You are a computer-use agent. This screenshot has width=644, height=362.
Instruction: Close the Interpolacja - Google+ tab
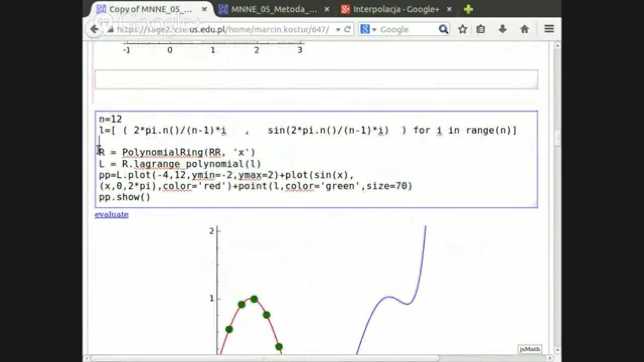click(449, 9)
